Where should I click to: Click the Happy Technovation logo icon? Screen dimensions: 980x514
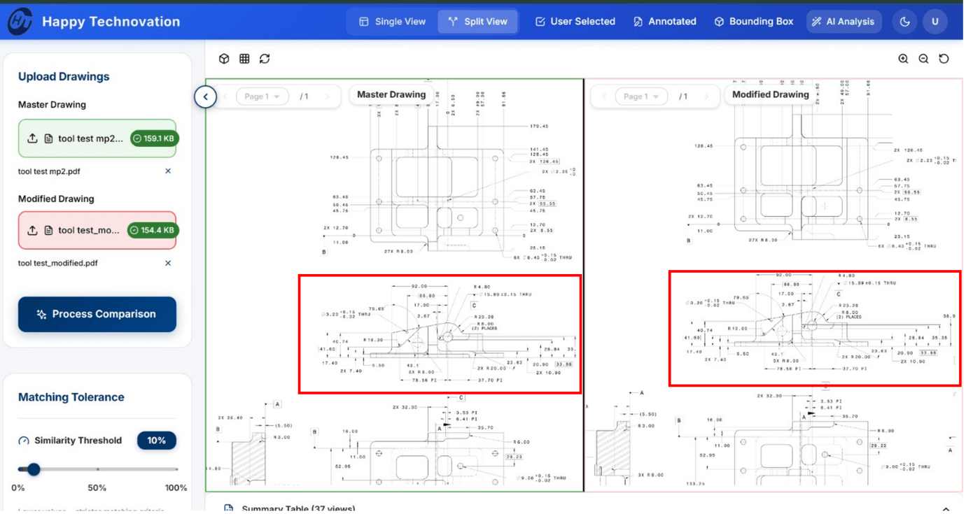coord(20,22)
